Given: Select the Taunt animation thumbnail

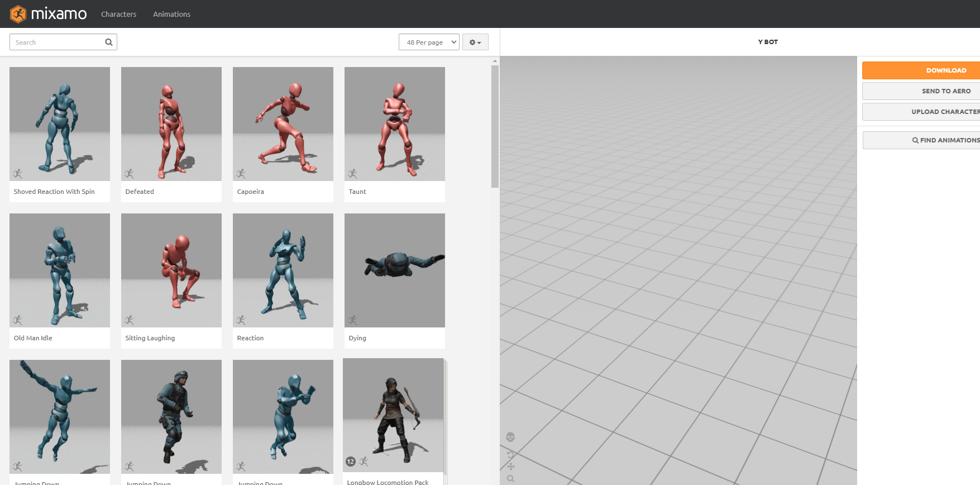Looking at the screenshot, I should (x=395, y=124).
